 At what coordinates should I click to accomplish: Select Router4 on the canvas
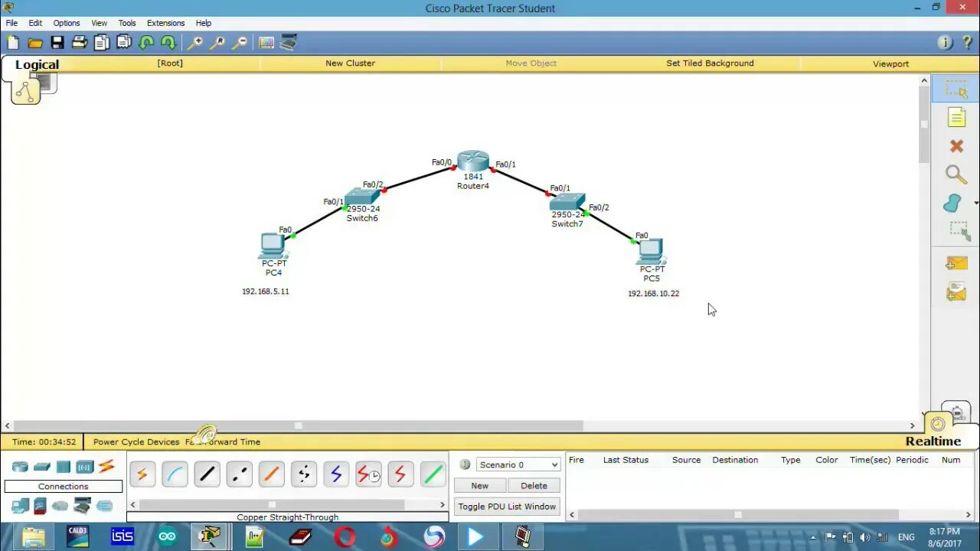pos(473,163)
